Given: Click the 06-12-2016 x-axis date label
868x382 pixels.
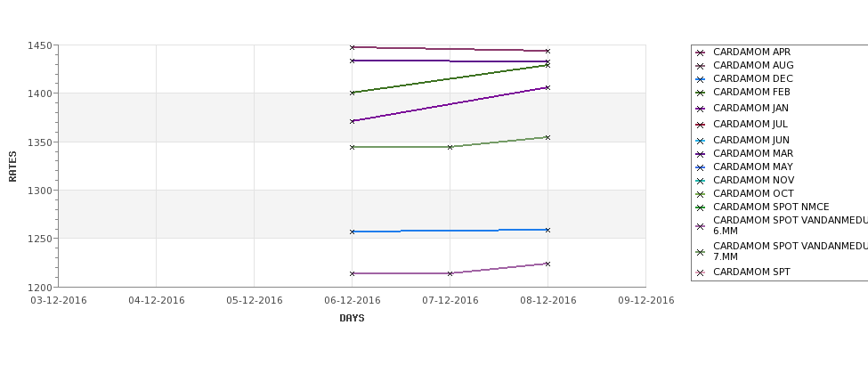Looking at the screenshot, I should pyautogui.click(x=352, y=300).
